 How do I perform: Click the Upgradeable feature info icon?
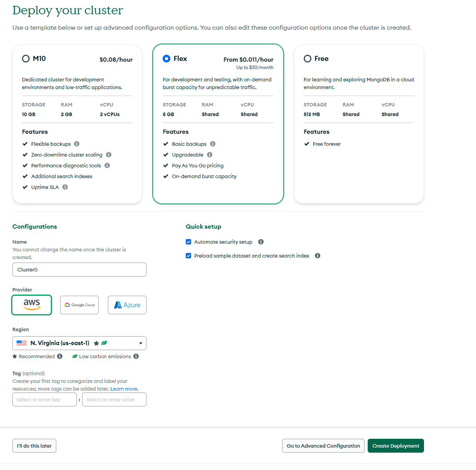[x=210, y=155]
